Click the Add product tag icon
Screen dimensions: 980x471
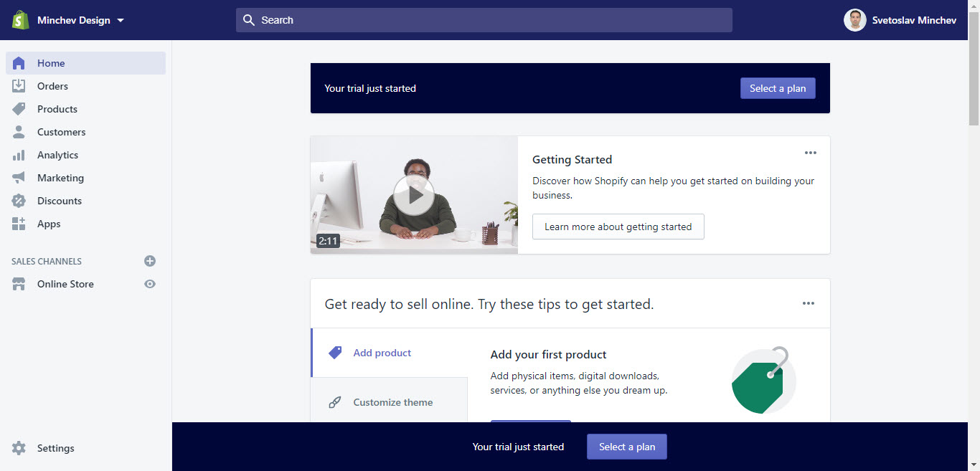pos(335,353)
